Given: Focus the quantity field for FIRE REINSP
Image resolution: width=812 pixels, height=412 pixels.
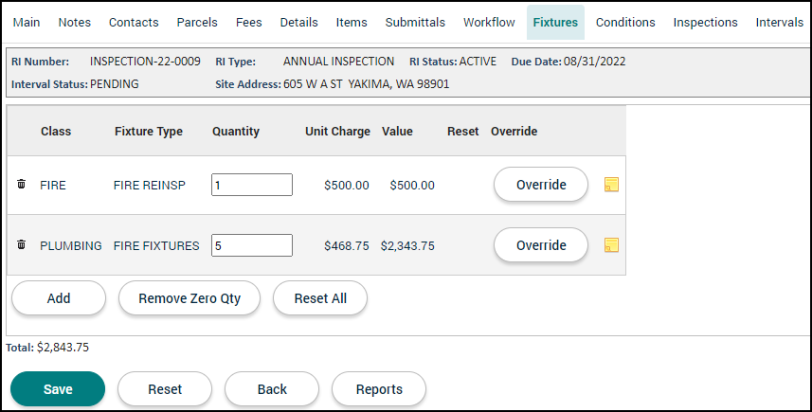Looking at the screenshot, I should coord(252,185).
